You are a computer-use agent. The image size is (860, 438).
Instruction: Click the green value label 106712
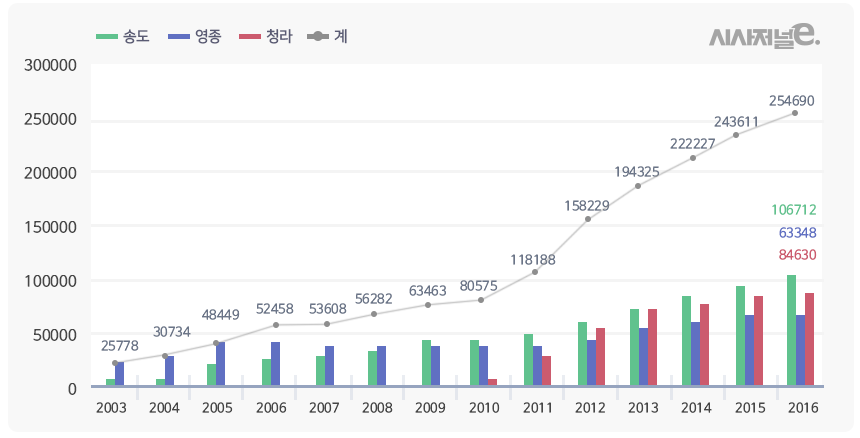[x=794, y=210]
